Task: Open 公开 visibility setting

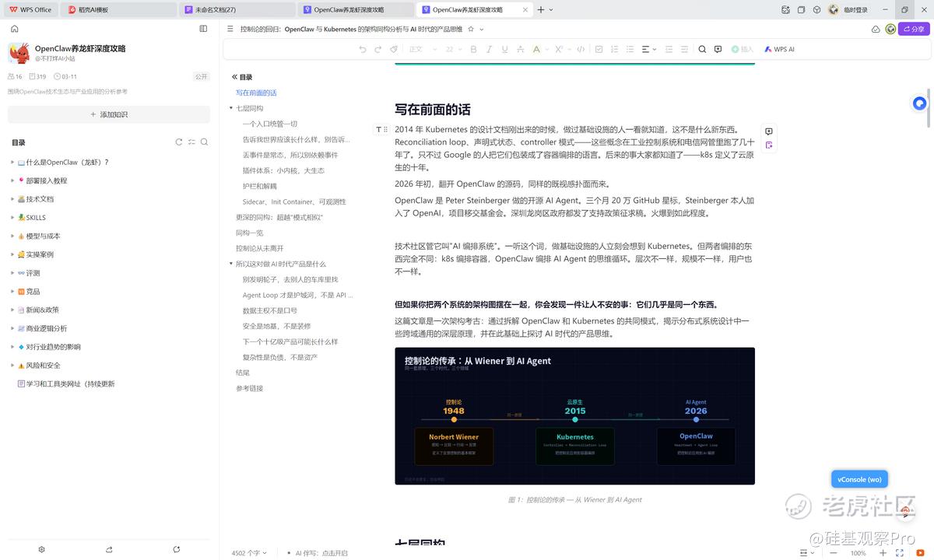Action: (202, 77)
